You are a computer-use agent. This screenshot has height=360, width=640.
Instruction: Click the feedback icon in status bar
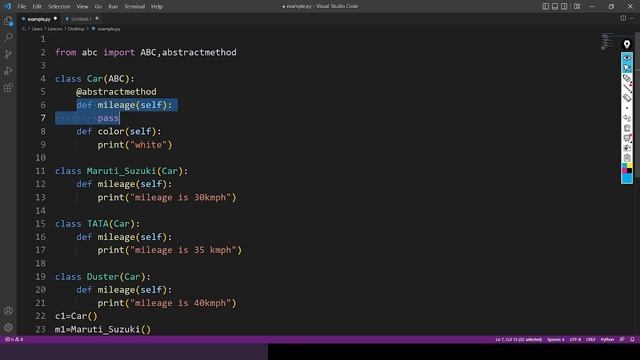tap(622, 340)
